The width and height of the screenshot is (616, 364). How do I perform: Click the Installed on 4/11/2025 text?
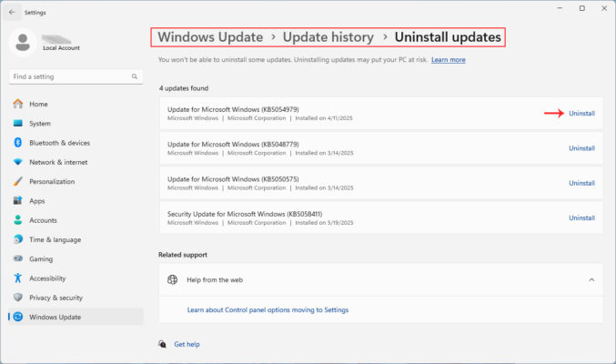(x=324, y=118)
